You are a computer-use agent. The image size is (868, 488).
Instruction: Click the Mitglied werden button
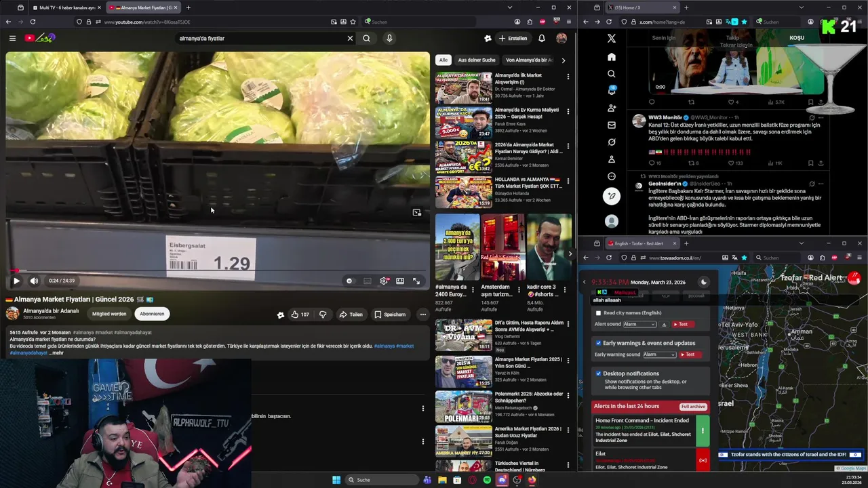click(x=109, y=314)
